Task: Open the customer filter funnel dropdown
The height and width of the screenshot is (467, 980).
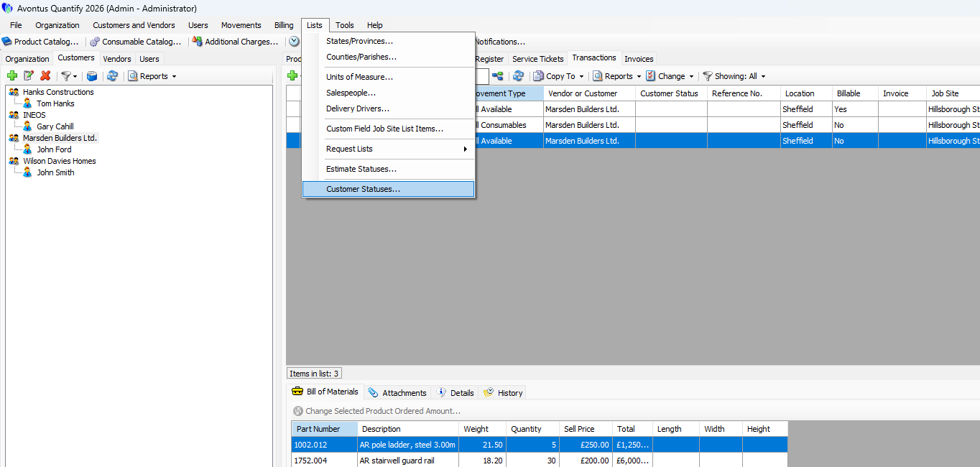Action: coord(69,76)
